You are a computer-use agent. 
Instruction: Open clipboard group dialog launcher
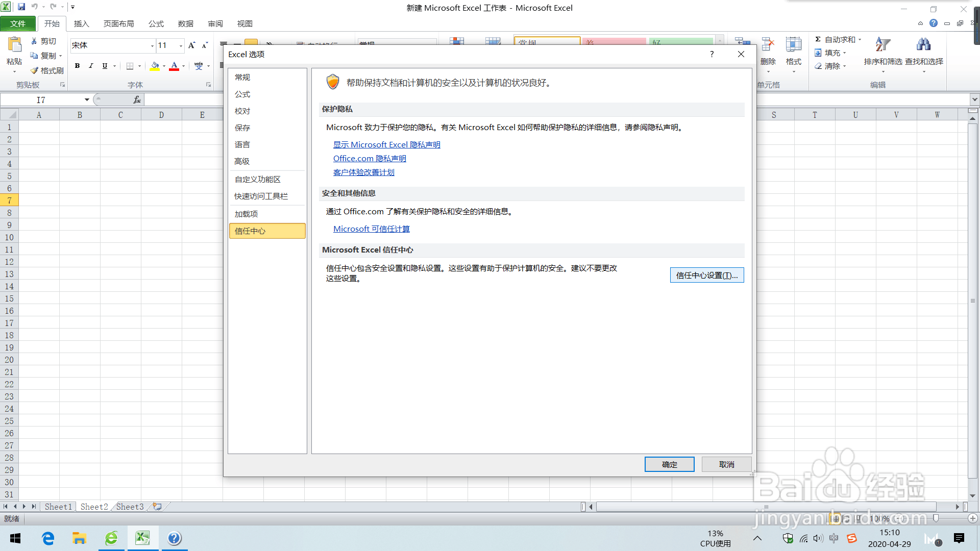pyautogui.click(x=63, y=85)
